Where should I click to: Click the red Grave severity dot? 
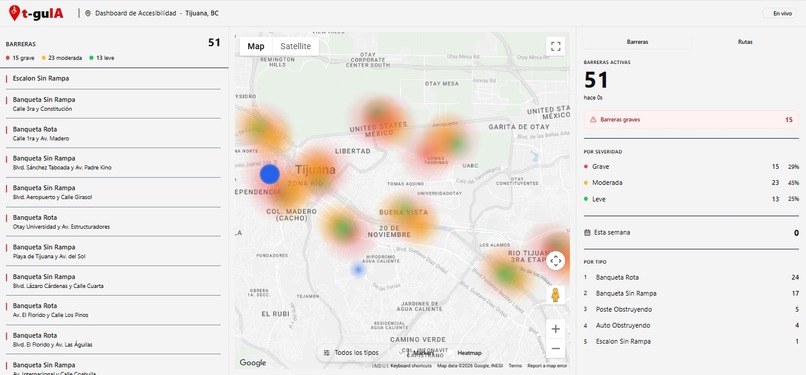pyautogui.click(x=586, y=167)
